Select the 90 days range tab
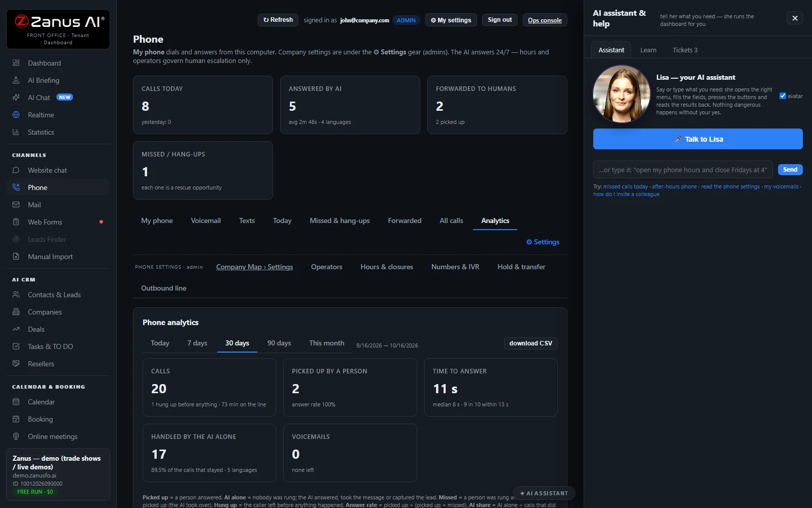Screen dimensions: 812x508 point(279,343)
